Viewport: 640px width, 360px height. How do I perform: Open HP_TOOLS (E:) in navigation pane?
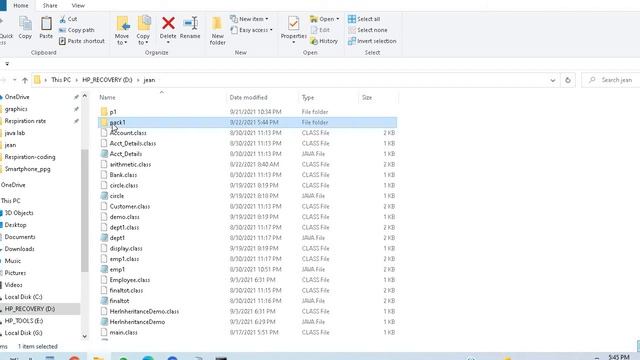point(24,321)
